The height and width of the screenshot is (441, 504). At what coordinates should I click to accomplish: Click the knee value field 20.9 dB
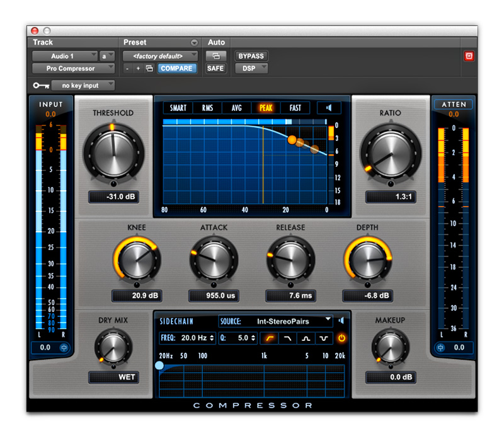(x=137, y=295)
